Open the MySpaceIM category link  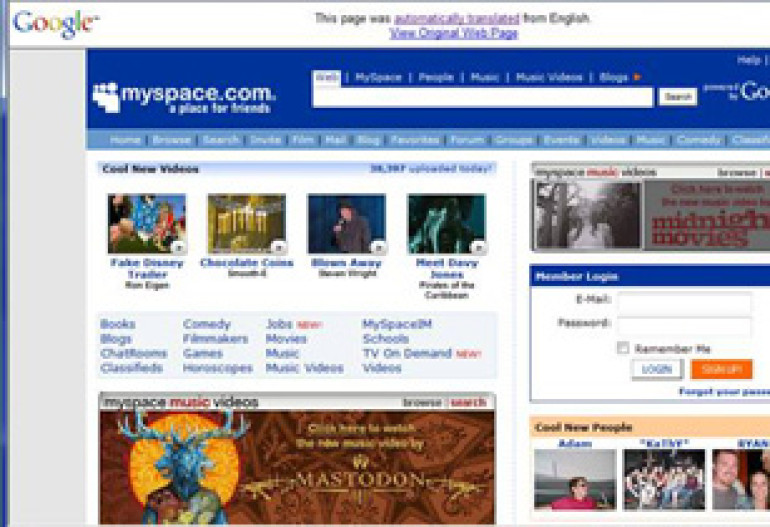397,324
